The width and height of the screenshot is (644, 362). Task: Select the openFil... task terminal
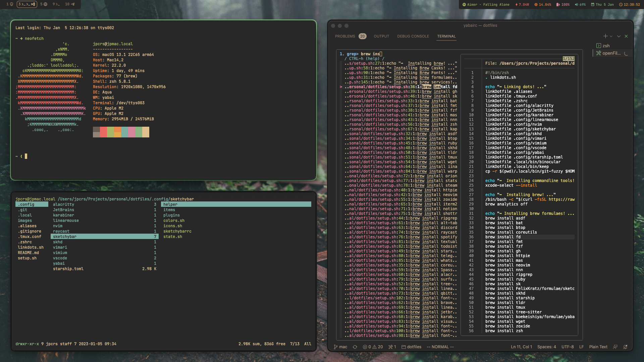point(611,53)
